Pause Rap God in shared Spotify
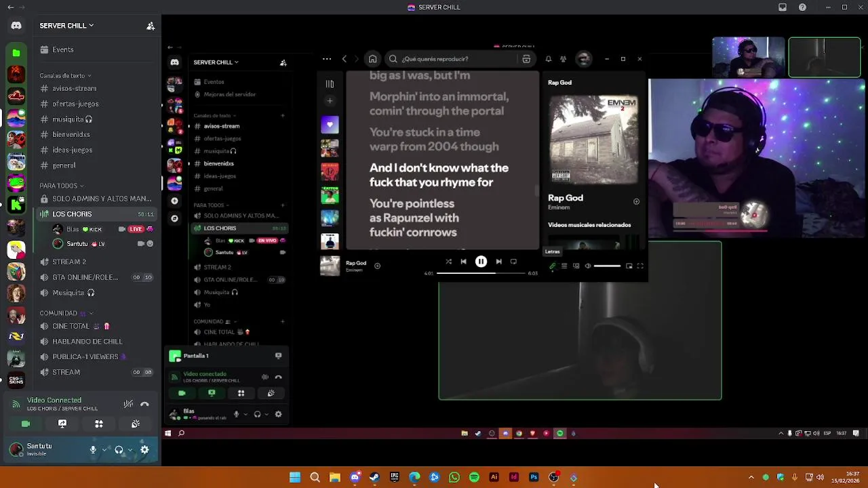Image resolution: width=868 pixels, height=488 pixels. coord(481,262)
